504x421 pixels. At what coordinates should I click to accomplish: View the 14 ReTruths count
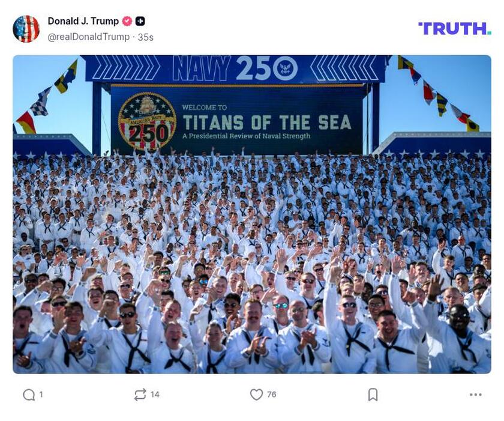155,395
